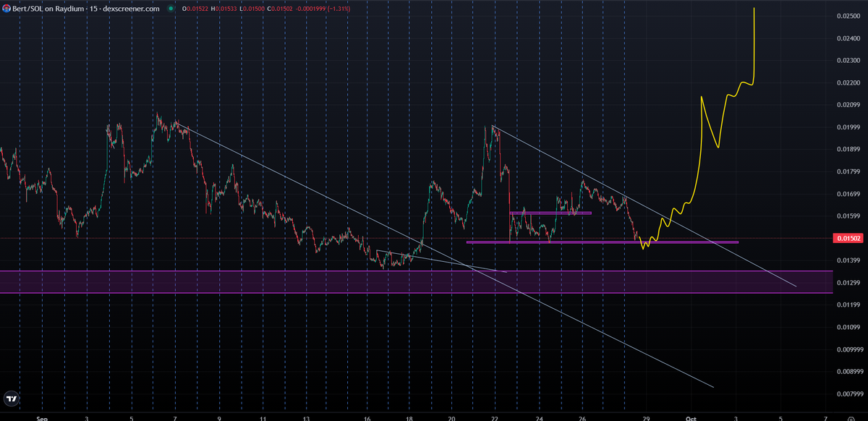Image resolution: width=868 pixels, height=421 pixels.
Task: Click the 0.01599 price axis label
Action: click(848, 216)
